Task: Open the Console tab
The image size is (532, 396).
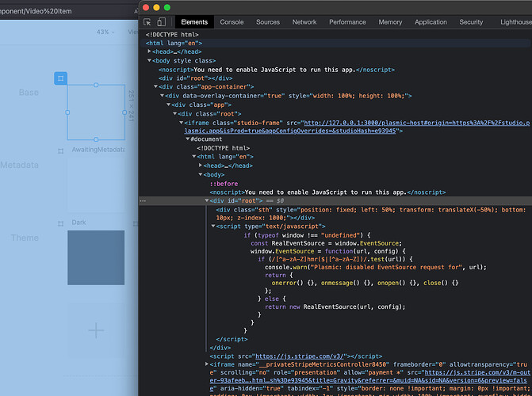Action: [232, 22]
